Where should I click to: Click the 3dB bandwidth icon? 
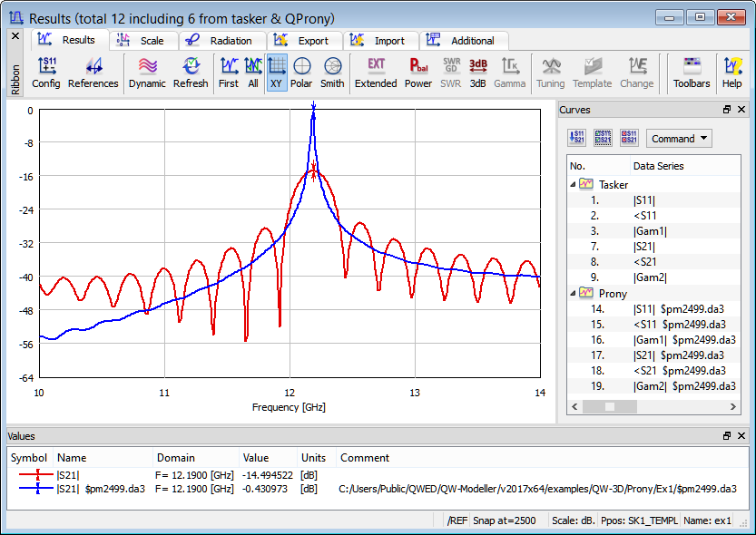coord(478,73)
